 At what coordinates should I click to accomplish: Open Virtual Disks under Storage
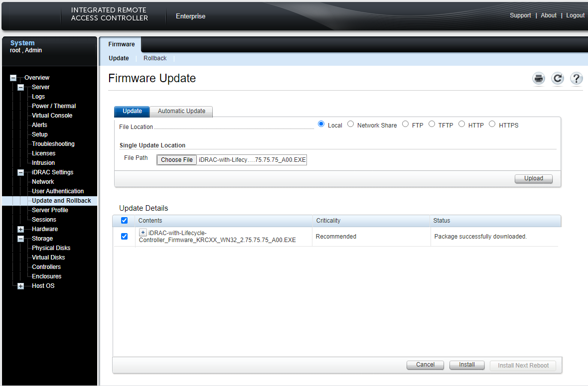48,257
